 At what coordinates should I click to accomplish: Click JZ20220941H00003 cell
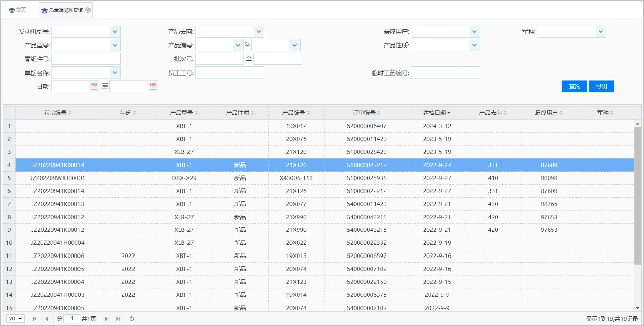(x=58, y=295)
